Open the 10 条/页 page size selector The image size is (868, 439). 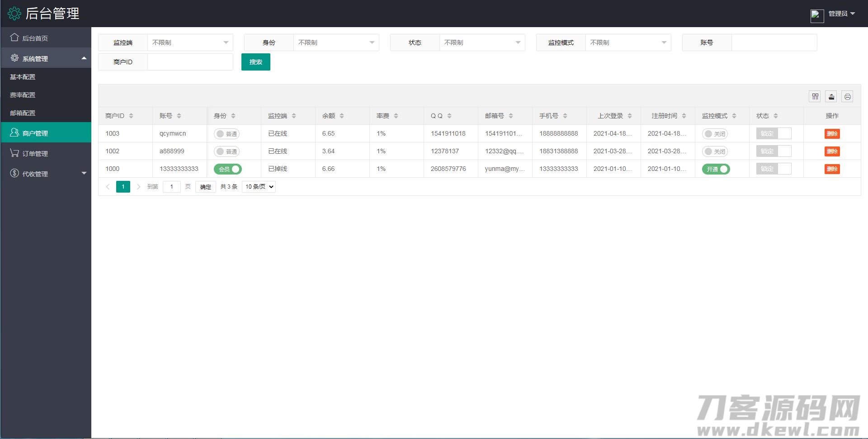coord(258,186)
